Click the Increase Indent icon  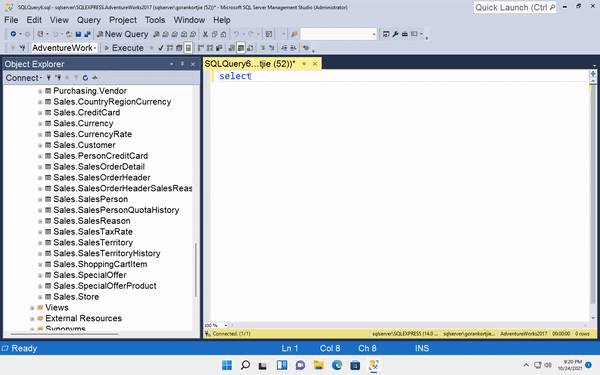[293, 48]
